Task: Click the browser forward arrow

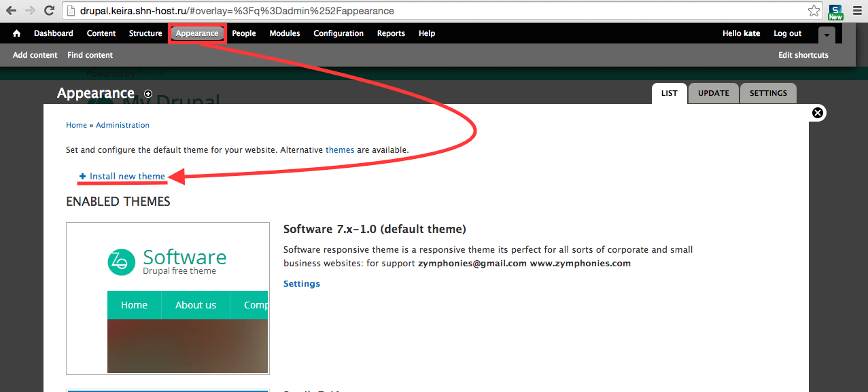Action: [x=31, y=11]
